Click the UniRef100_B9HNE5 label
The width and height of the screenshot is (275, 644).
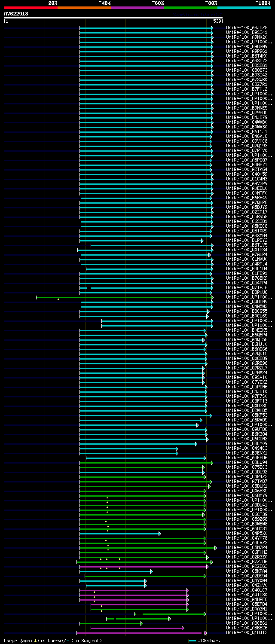[x=247, y=108]
